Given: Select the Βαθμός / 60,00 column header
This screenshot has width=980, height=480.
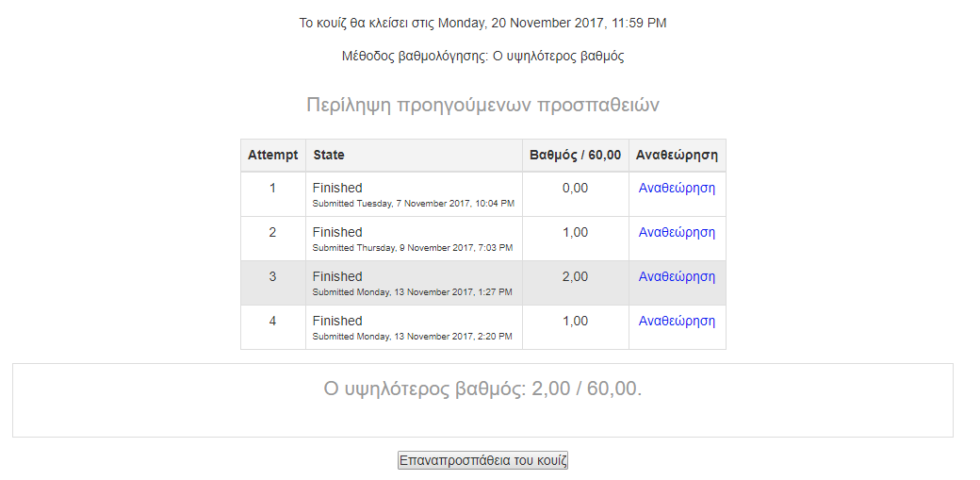Looking at the screenshot, I should [x=575, y=155].
